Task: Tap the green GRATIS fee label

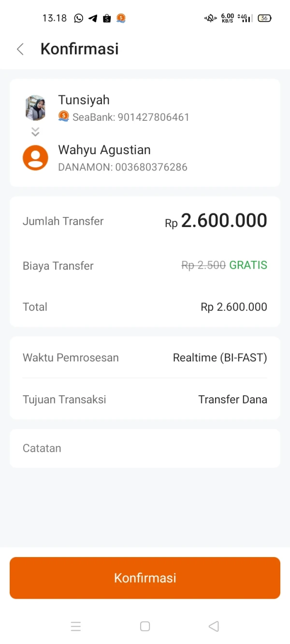Action: pyautogui.click(x=248, y=265)
